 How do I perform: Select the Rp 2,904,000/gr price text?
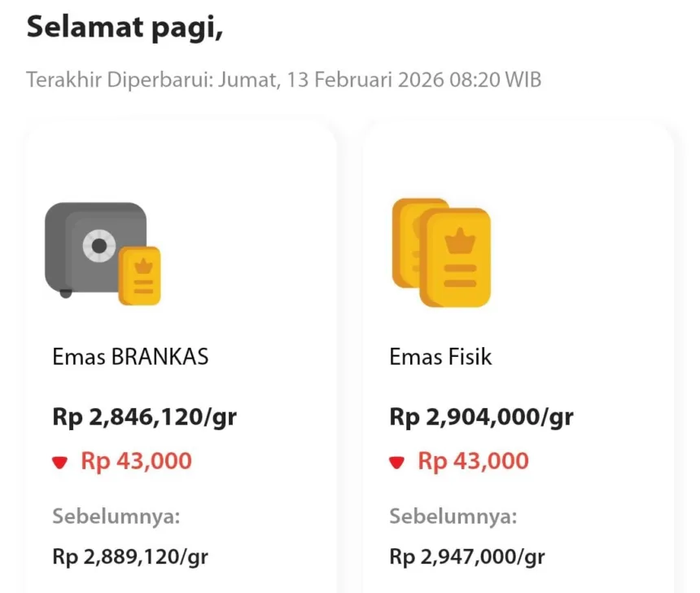(480, 415)
